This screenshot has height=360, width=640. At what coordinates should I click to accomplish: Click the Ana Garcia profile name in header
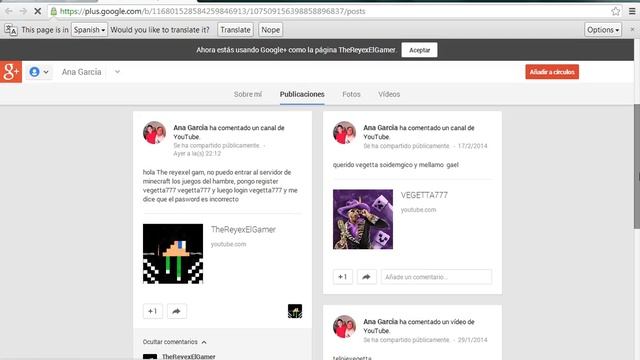point(81,72)
